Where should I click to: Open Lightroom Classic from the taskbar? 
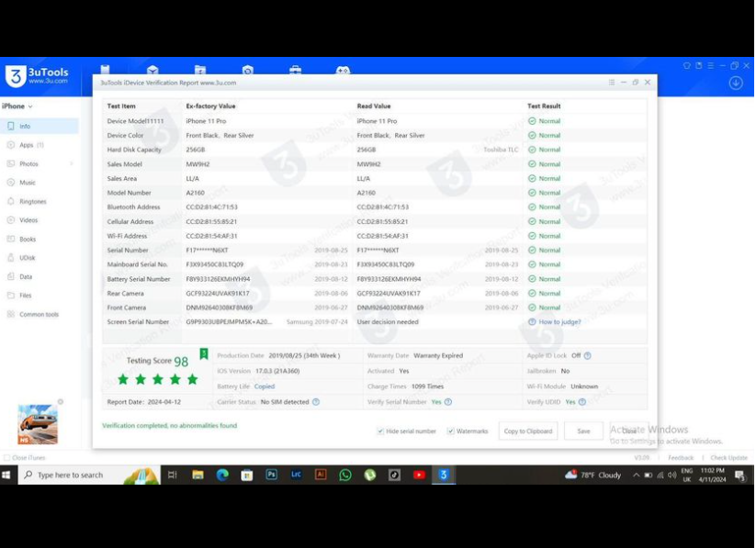coord(296,475)
